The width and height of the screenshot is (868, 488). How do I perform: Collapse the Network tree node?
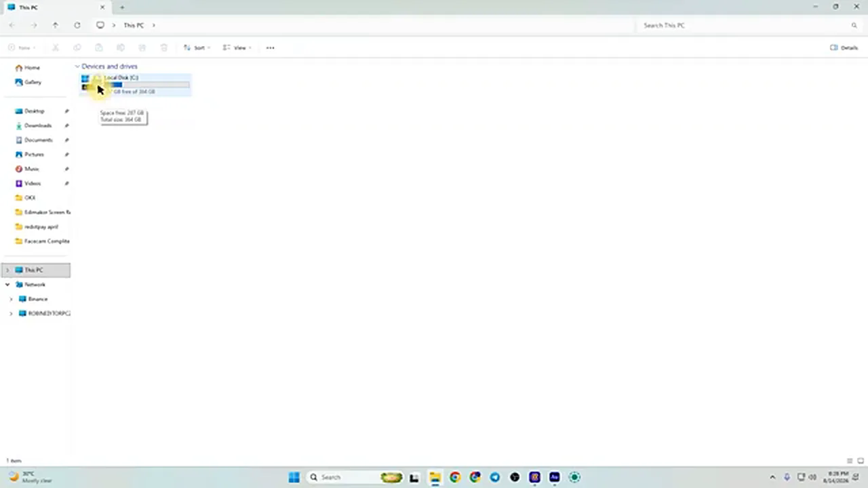[x=7, y=285]
